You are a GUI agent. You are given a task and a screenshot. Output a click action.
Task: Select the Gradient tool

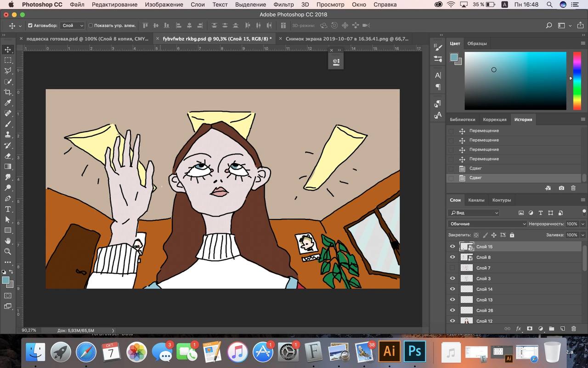8,167
